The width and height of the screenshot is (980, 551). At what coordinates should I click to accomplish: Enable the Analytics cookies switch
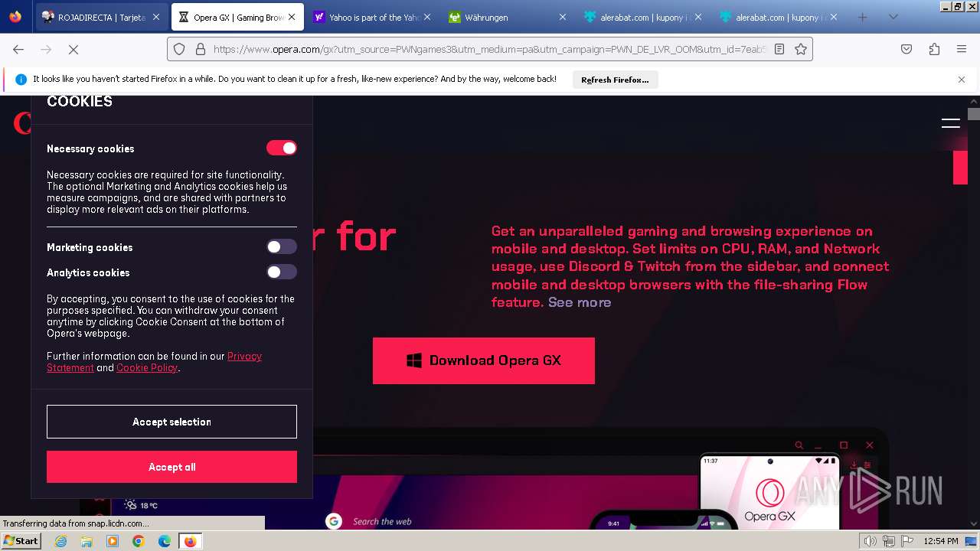point(282,272)
